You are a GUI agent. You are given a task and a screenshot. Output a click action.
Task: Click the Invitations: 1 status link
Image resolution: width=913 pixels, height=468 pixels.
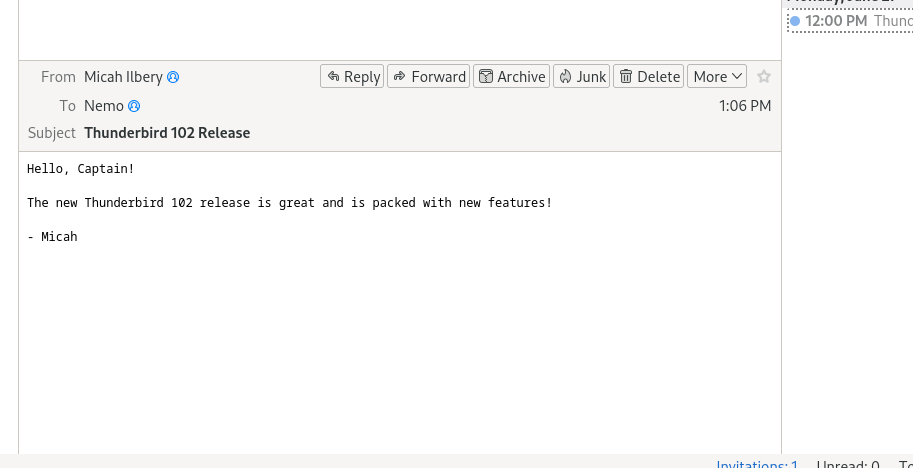point(757,464)
